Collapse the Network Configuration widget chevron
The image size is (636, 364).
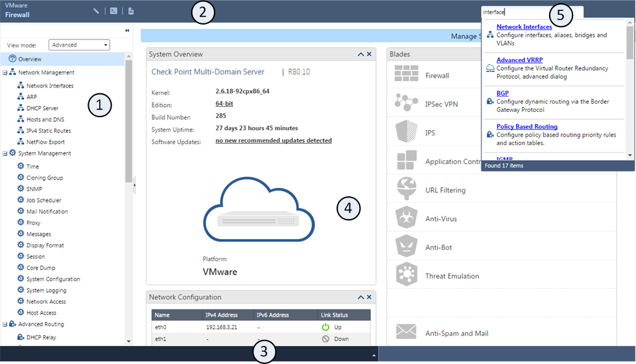[360, 297]
